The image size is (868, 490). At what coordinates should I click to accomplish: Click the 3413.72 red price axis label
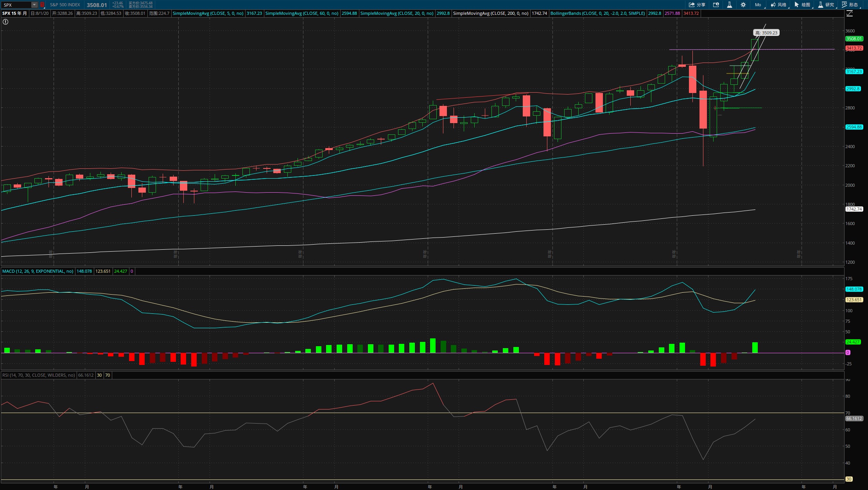(854, 48)
